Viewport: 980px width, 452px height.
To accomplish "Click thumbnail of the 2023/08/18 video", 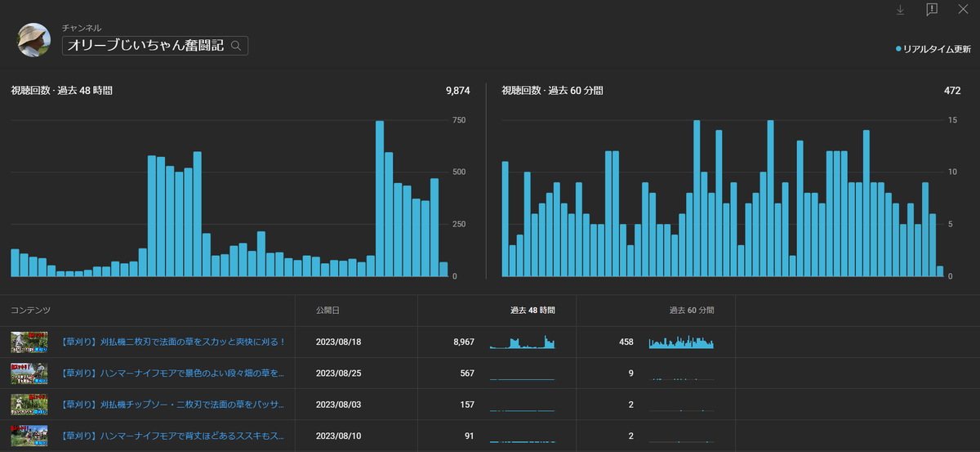I will coord(29,342).
